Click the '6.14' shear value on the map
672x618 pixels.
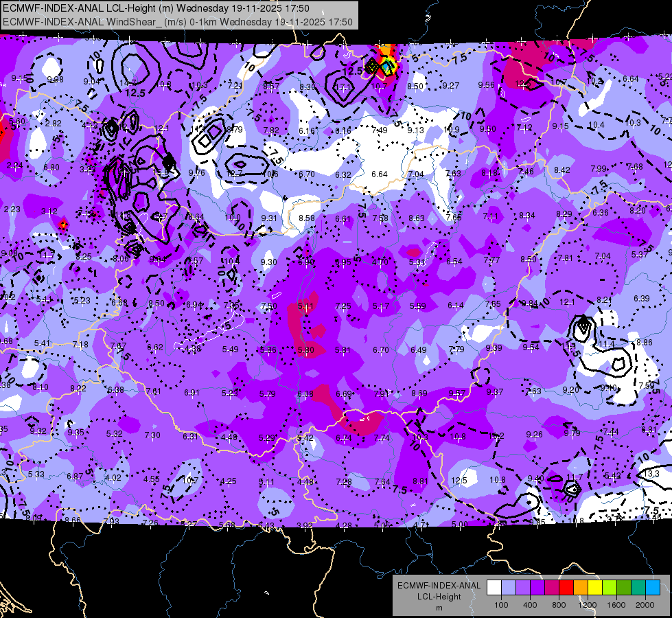[x=456, y=306]
